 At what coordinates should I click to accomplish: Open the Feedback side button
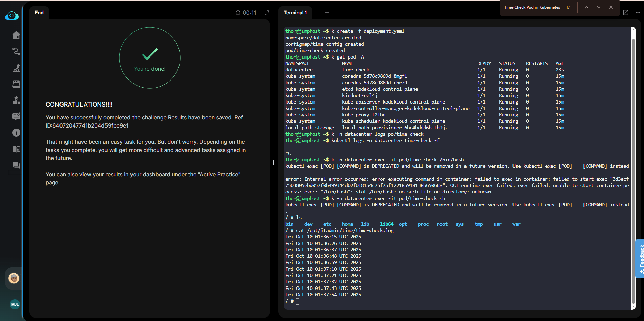(x=640, y=259)
